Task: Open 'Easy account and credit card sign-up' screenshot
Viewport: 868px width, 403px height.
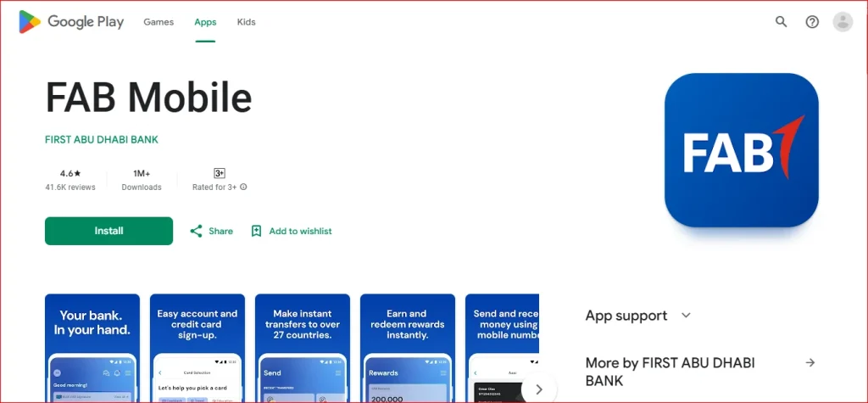Action: click(197, 348)
